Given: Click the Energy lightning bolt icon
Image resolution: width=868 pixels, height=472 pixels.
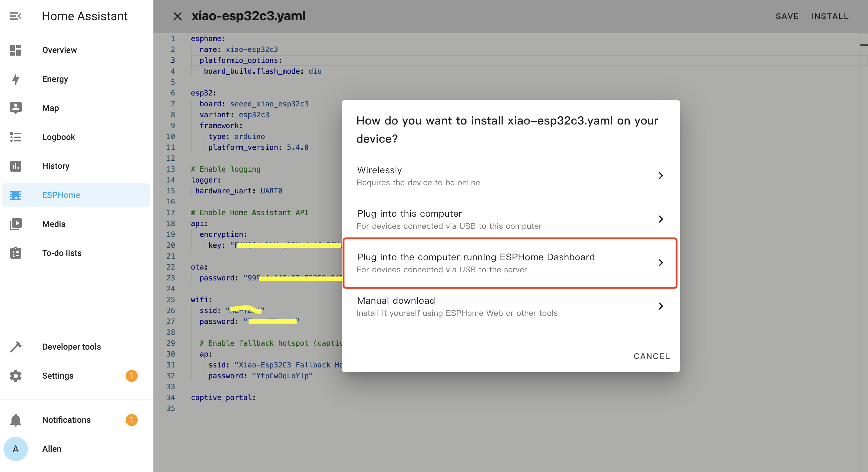Looking at the screenshot, I should (15, 79).
